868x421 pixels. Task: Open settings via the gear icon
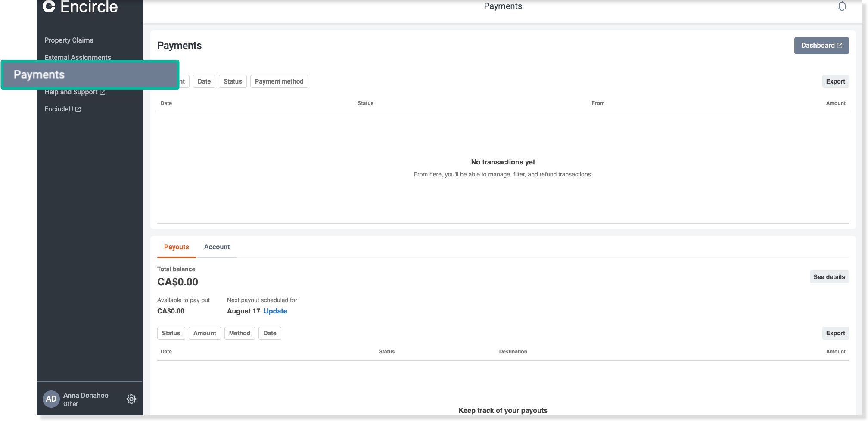[x=131, y=399]
